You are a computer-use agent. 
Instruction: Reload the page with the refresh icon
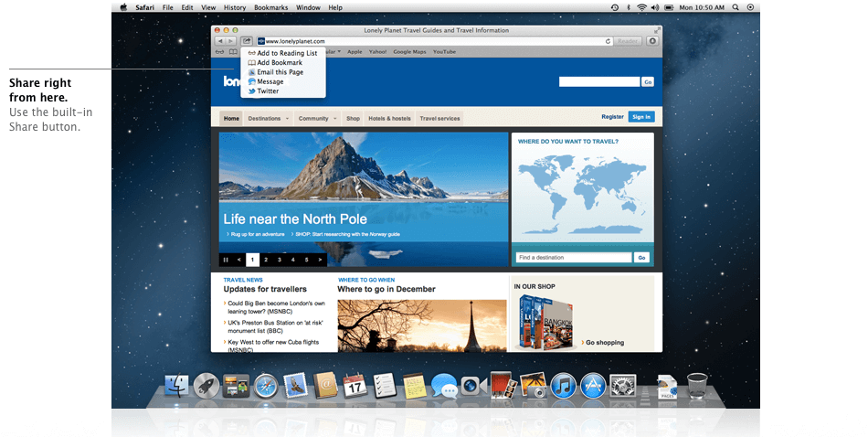[x=608, y=41]
